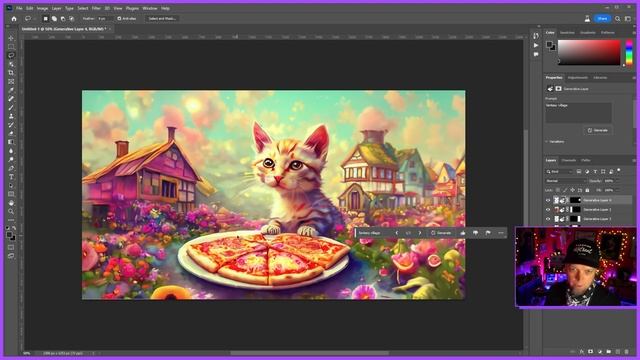This screenshot has height=360, width=640.
Task: Toggle the Anti-alias checkbox
Action: (119, 19)
